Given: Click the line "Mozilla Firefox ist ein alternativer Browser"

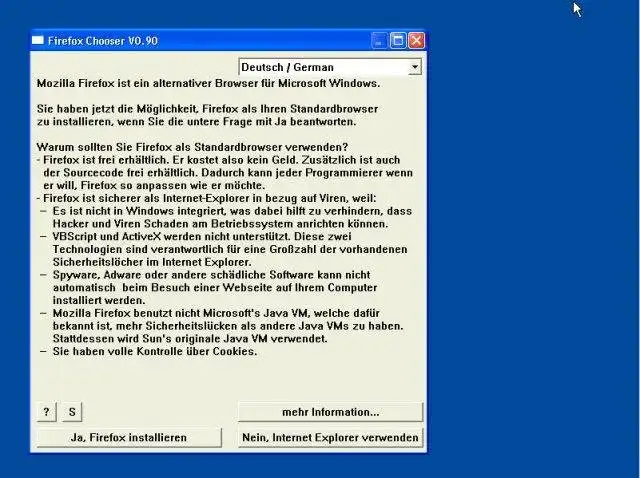Looking at the screenshot, I should [209, 83].
